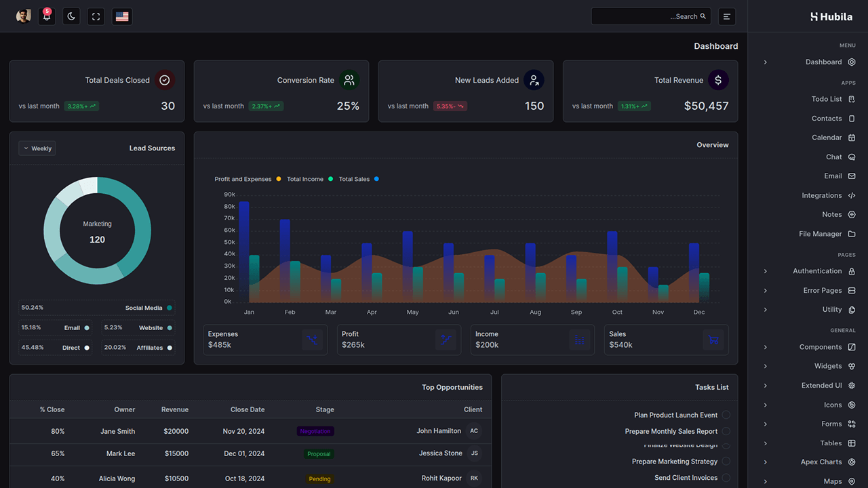Click Rohit Kapoor RK avatar
Screen dimensions: 868x488
(474, 478)
